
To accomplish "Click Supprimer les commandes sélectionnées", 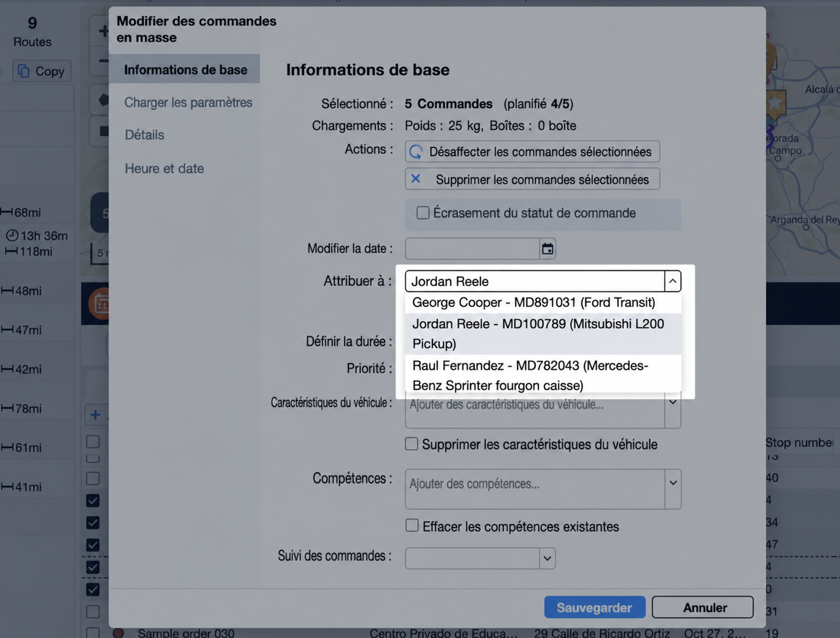I will pos(532,179).
